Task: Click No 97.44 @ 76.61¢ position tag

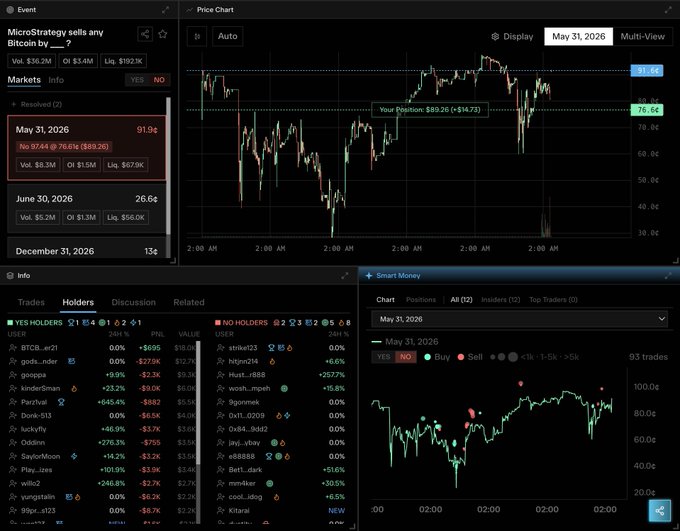Action: 64,147
